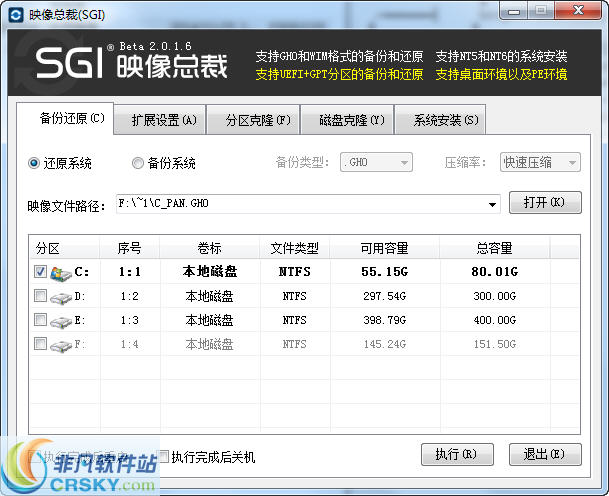Click serial number 1:1 in C: row

click(130, 271)
